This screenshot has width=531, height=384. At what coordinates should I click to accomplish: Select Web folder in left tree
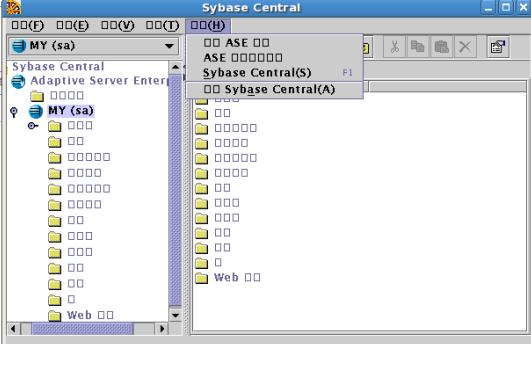[x=81, y=315]
